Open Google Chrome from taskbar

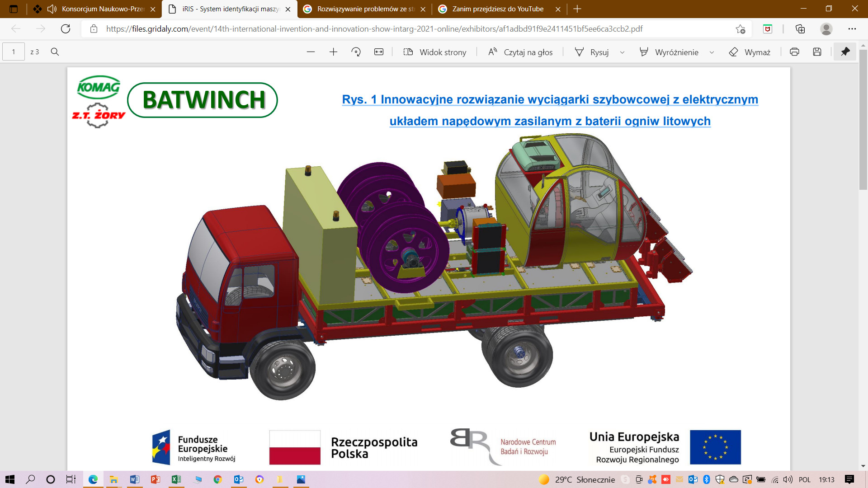click(217, 479)
